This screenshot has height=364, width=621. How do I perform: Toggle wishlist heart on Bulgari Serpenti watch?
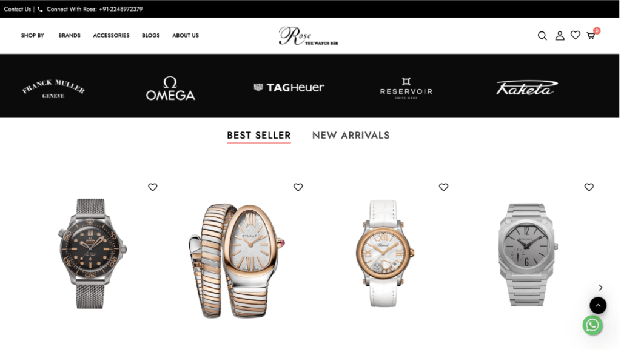click(298, 187)
